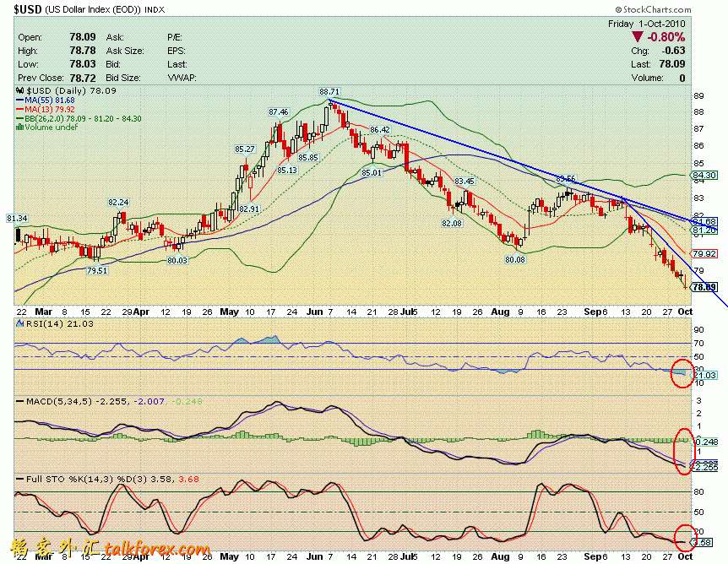Click the candlestick icon beside $USD (Daily)
Screen dimensions: 728x564
click(x=20, y=91)
